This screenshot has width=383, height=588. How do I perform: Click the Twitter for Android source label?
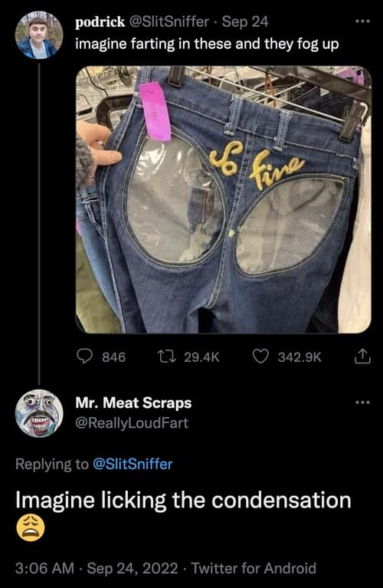coord(254,568)
